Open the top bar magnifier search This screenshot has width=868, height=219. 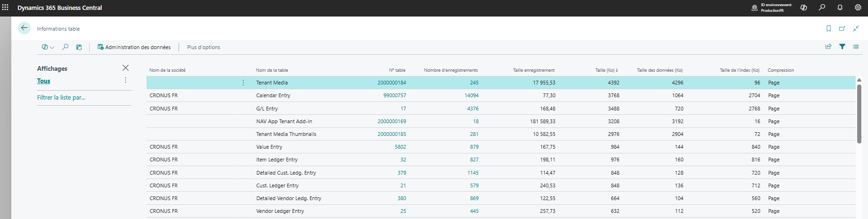(x=822, y=8)
